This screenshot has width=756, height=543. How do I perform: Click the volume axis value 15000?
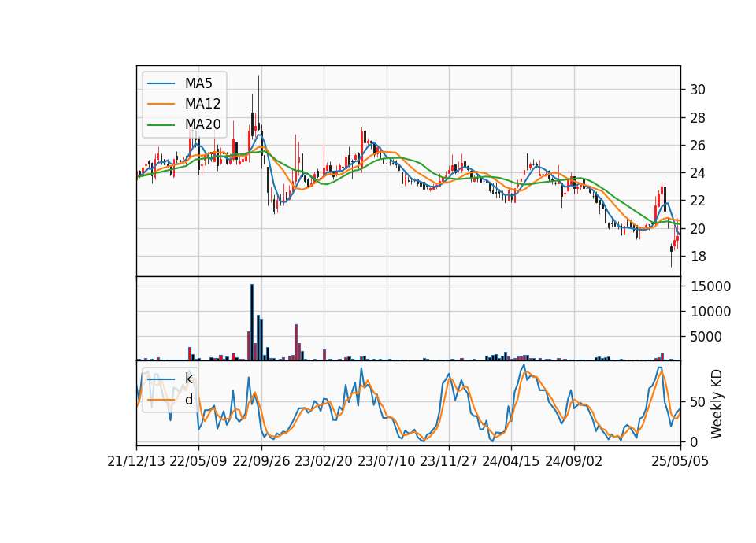tap(710, 286)
